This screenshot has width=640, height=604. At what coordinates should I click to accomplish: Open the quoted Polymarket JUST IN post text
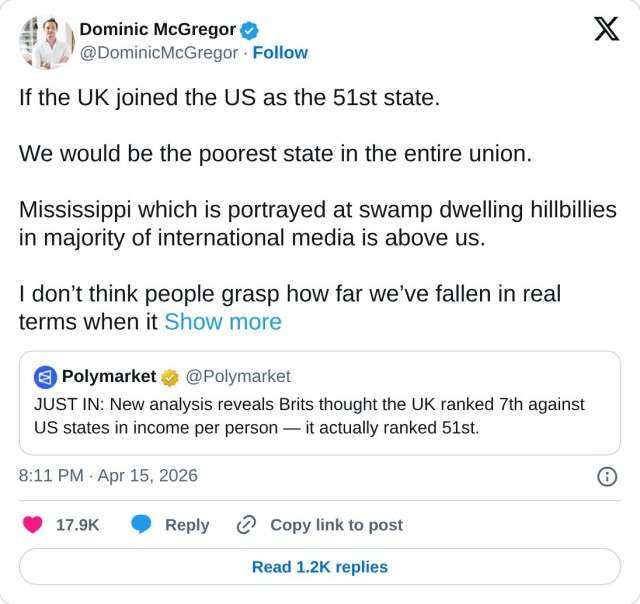click(x=309, y=414)
